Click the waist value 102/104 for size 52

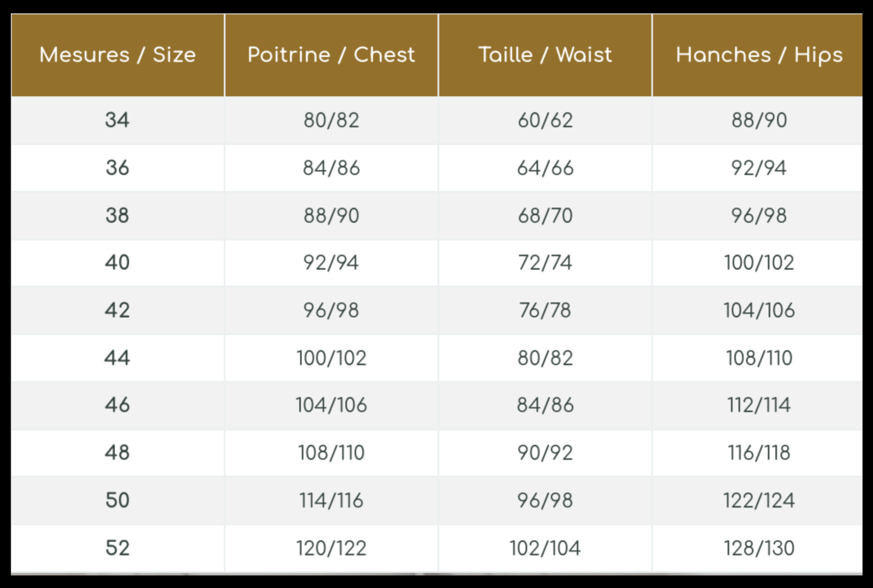(545, 548)
